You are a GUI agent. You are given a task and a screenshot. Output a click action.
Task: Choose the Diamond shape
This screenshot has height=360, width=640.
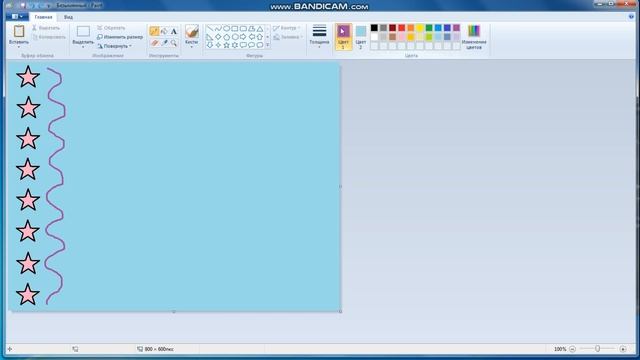pyautogui.click(x=218, y=37)
